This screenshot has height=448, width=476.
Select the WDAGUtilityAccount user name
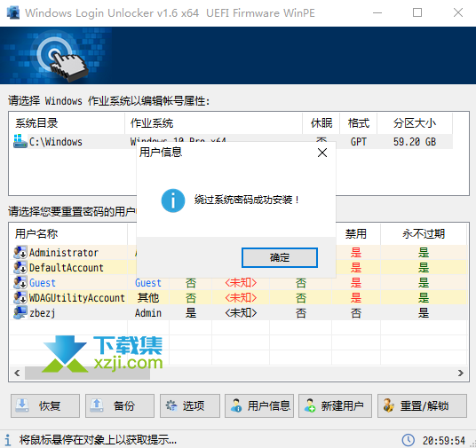(x=76, y=298)
